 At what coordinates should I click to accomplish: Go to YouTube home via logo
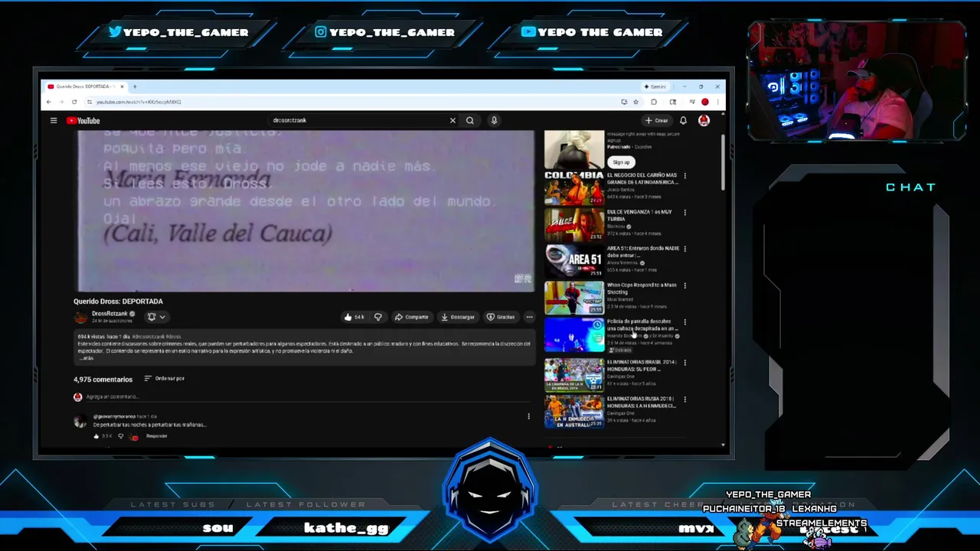point(83,120)
